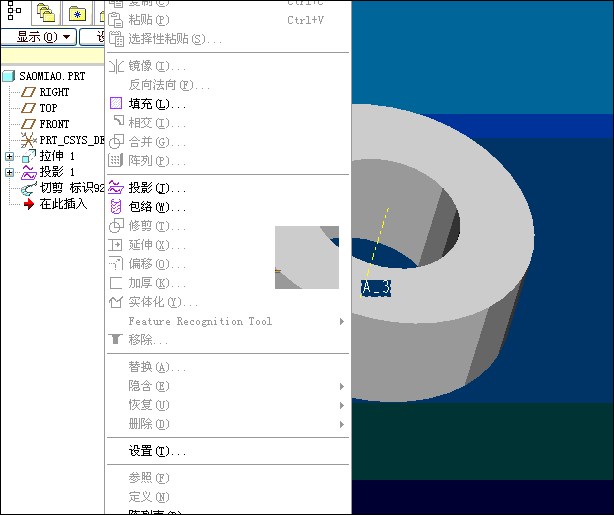Click the pattern grid icon
Screen dimensions: 614x515
pos(116,160)
